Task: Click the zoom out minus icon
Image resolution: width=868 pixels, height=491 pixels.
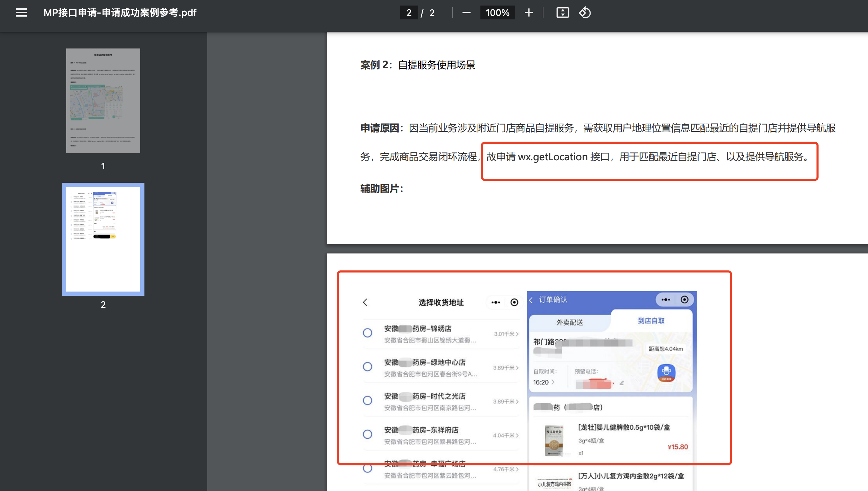Action: pos(466,13)
